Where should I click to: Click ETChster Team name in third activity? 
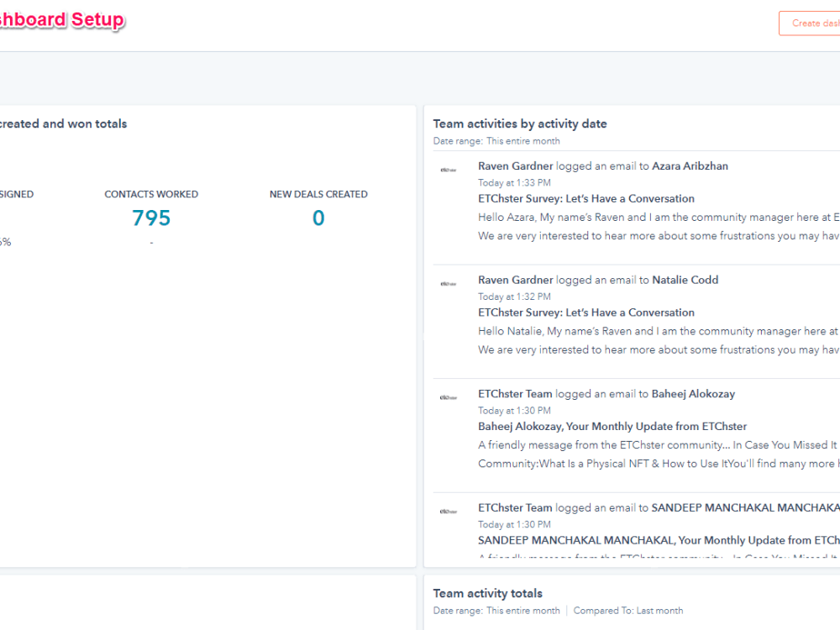click(x=515, y=394)
